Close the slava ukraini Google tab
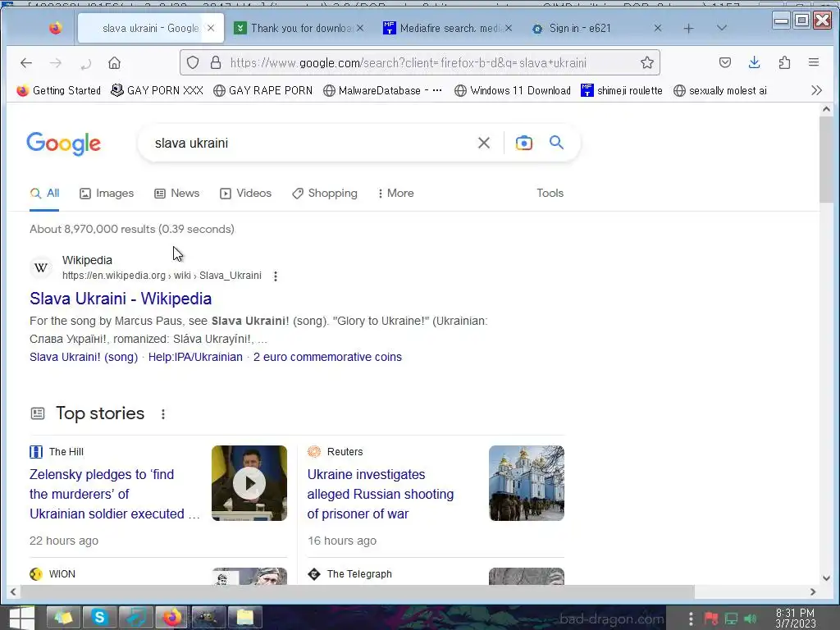This screenshot has height=630, width=840. tap(211, 29)
